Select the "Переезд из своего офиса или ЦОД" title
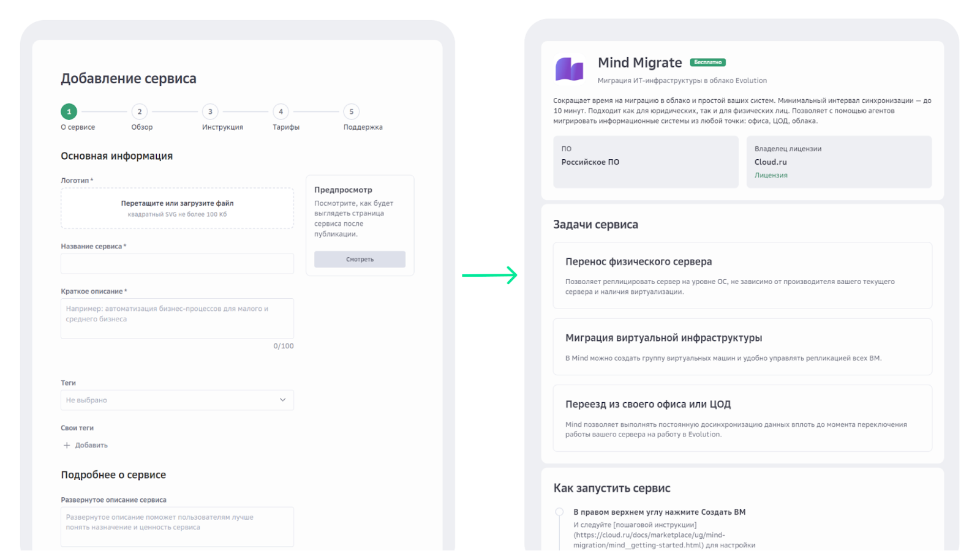980x551 pixels. point(648,404)
